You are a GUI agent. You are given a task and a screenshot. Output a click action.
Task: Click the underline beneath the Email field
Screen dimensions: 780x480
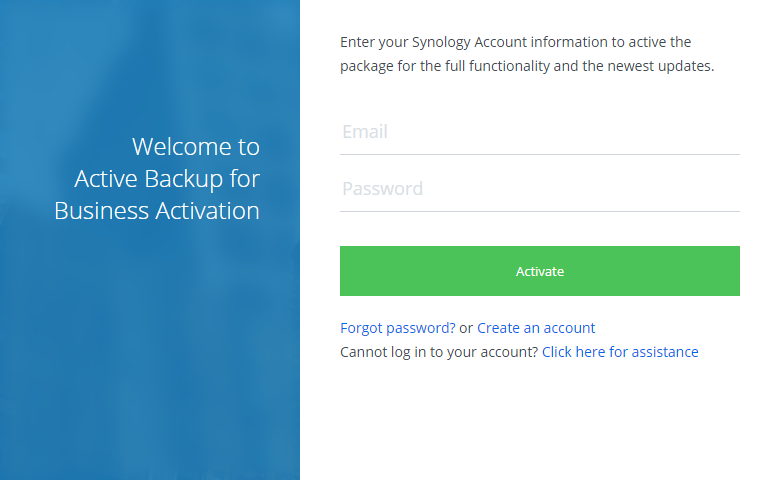click(539, 154)
